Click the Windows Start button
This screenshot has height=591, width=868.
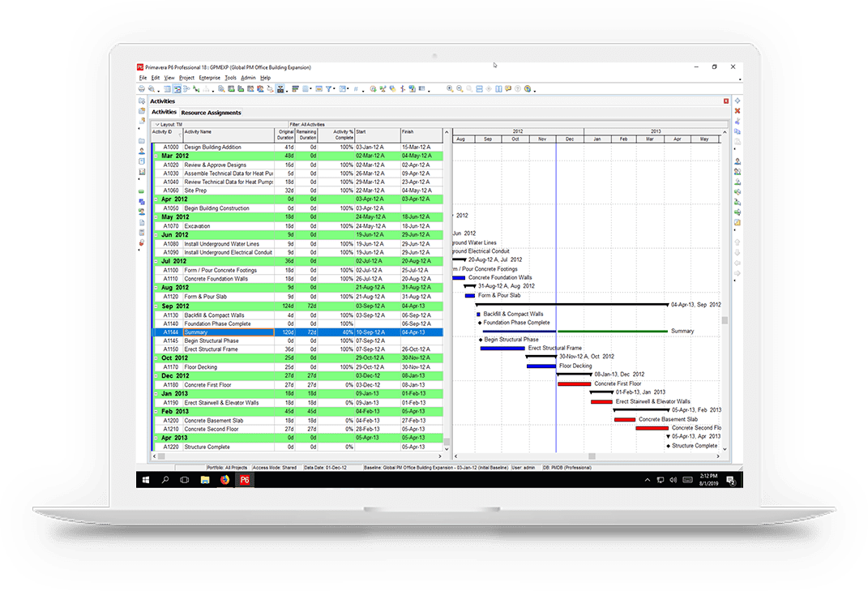(x=146, y=480)
